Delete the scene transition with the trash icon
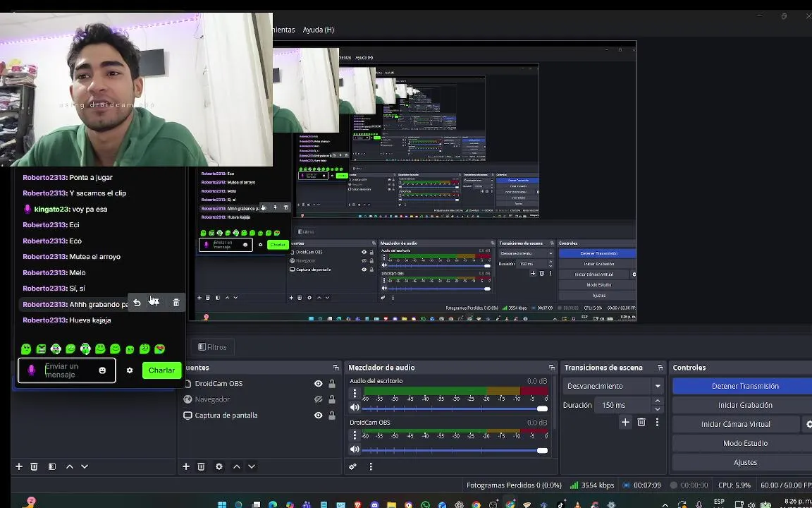 click(641, 422)
